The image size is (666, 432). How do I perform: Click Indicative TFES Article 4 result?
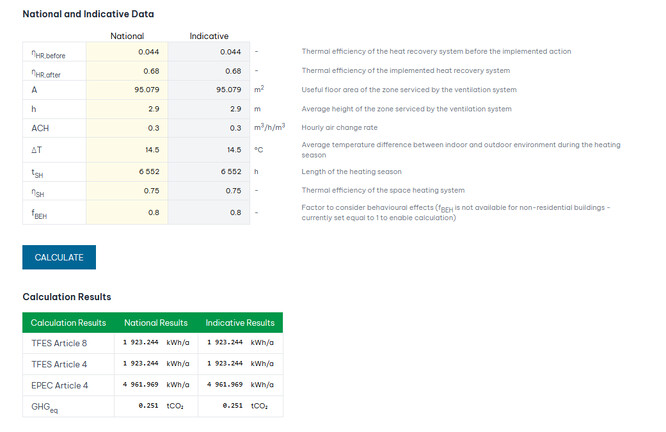[x=224, y=364]
